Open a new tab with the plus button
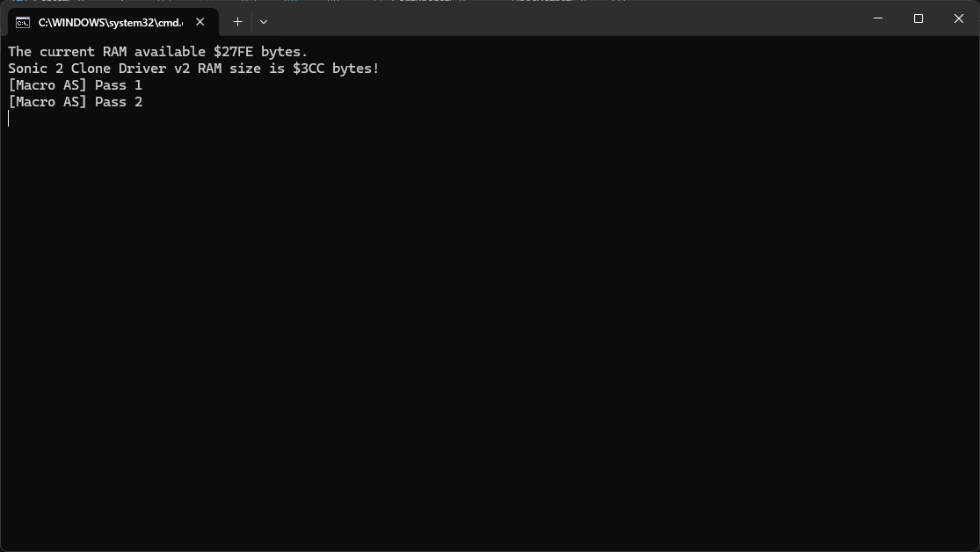The height and width of the screenshot is (552, 980). 237,22
